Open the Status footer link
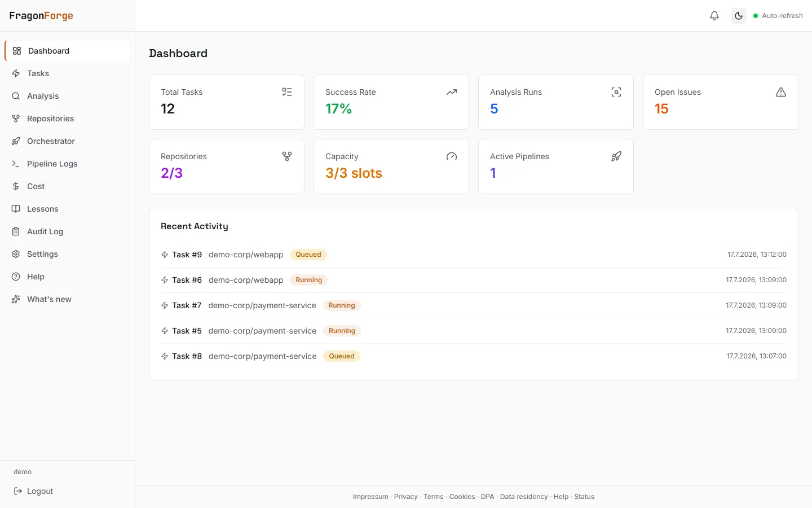Viewport: 812px width, 508px height. click(584, 497)
